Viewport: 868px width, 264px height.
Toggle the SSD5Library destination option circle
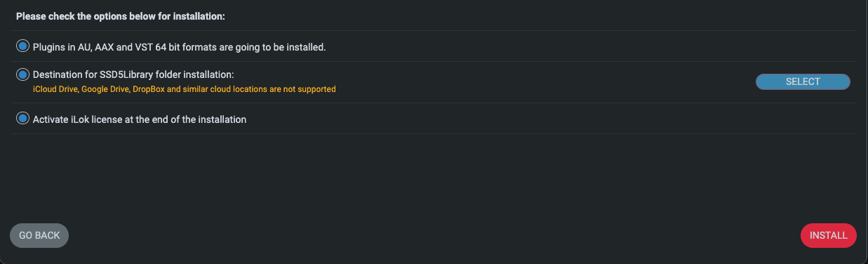click(x=22, y=74)
